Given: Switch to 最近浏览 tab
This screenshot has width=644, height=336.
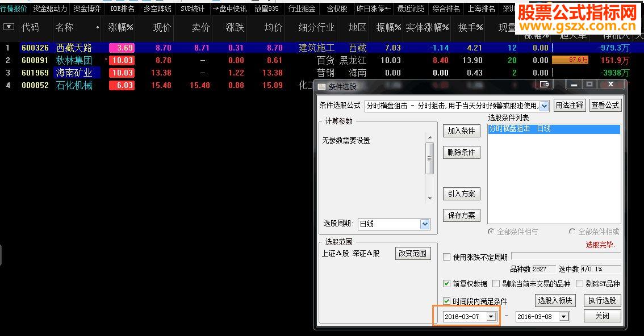Looking at the screenshot, I should click(x=411, y=9).
